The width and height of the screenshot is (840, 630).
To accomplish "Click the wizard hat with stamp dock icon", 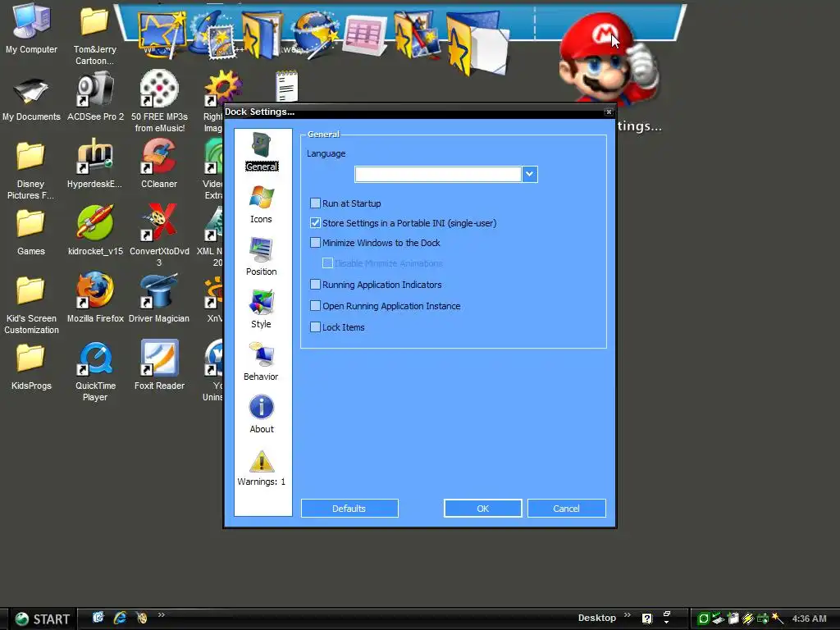I will (x=214, y=34).
